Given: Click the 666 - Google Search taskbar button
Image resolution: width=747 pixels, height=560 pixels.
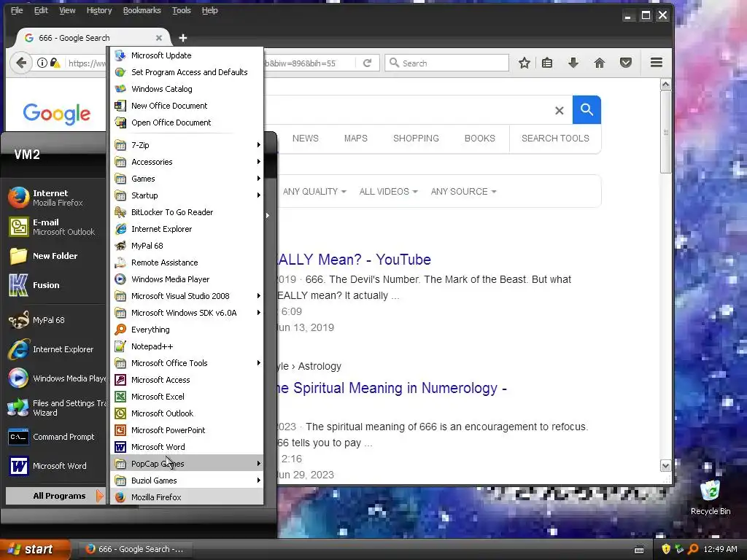Looking at the screenshot, I should point(134,549).
